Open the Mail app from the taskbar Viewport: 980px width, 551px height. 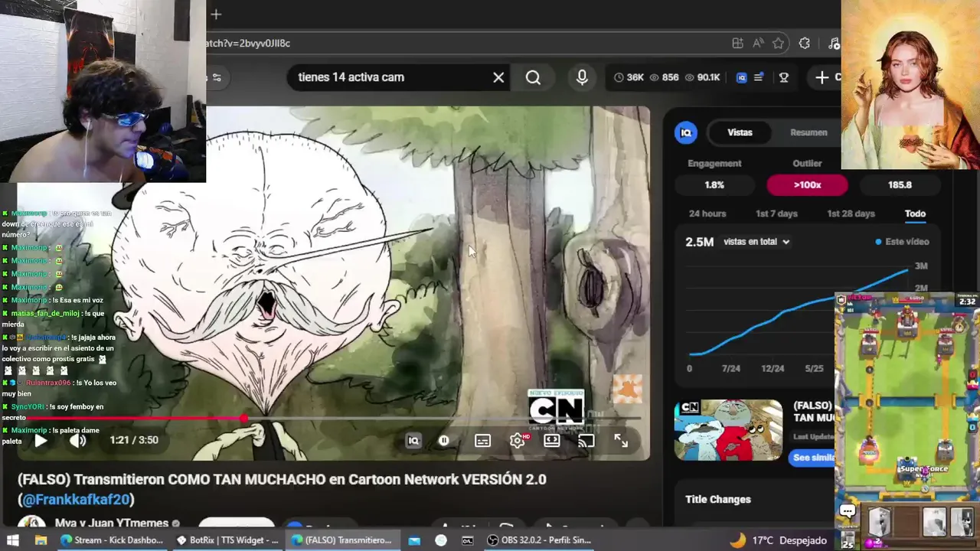click(x=414, y=540)
